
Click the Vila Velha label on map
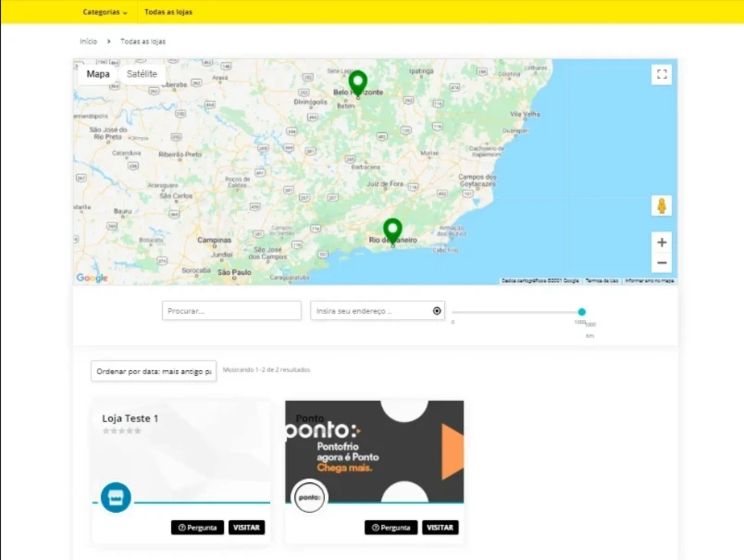tap(525, 114)
